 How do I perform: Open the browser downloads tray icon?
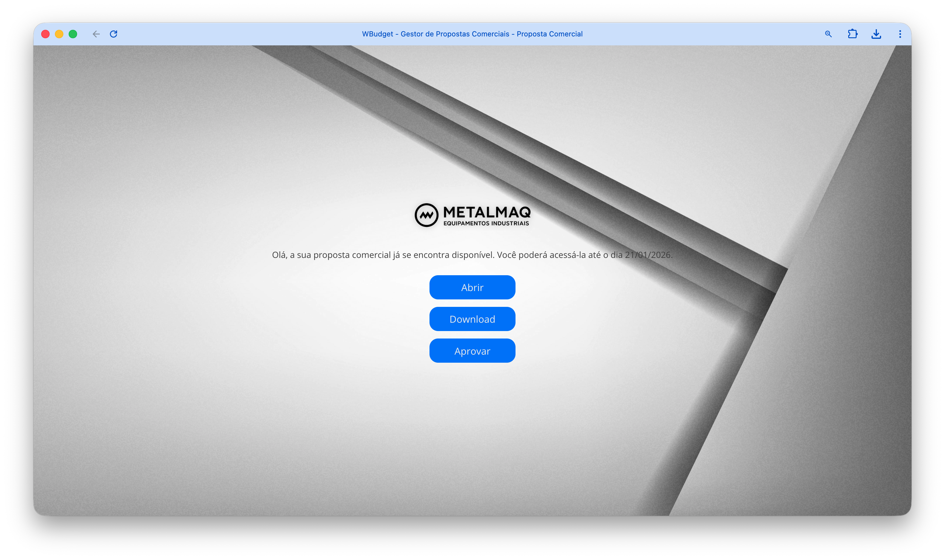tap(876, 34)
